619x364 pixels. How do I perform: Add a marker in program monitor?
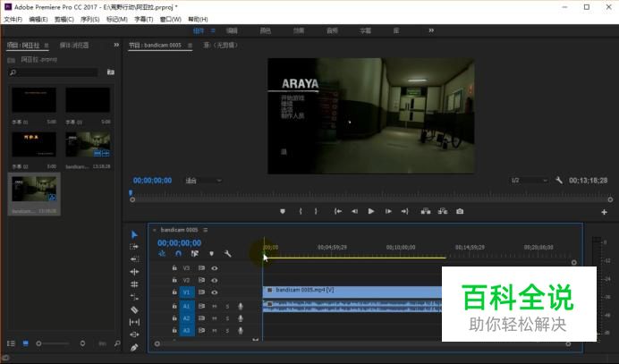pos(283,212)
